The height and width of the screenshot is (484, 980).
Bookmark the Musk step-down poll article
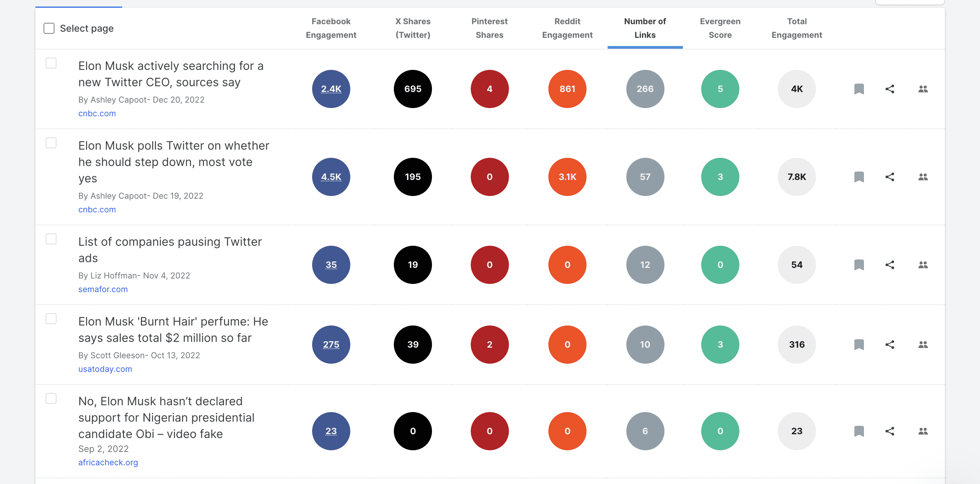[x=859, y=177]
